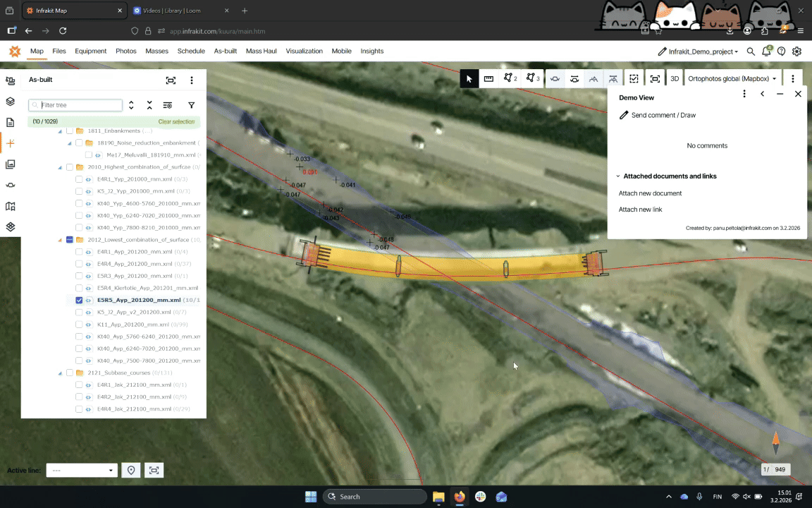Screen dimensions: 812x508
Task: Open the Equipment menu
Action: (91, 51)
